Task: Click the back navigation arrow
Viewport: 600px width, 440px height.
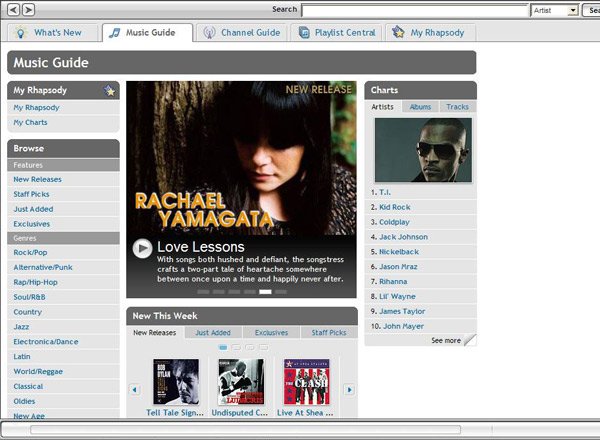Action: point(13,10)
